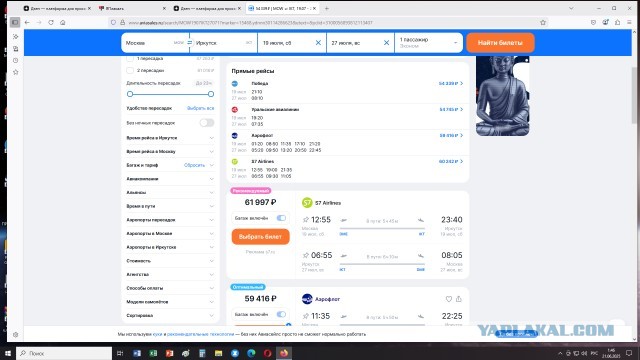Viewport: 640px width, 360px height.
Task: Enable the Без ночных пересадок switch
Action: (x=207, y=122)
